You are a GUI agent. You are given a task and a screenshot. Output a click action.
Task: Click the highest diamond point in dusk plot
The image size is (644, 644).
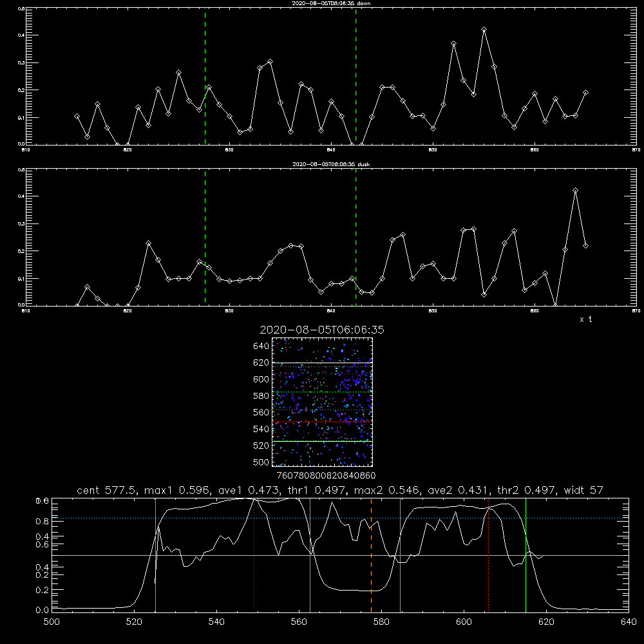[575, 190]
